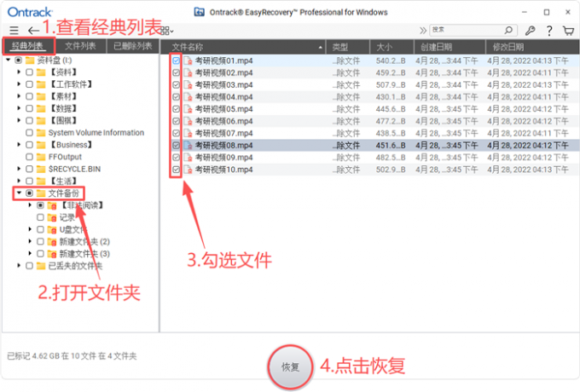580x392 pixels.
Task: Go back with the left arrow icon
Action: 33,31
